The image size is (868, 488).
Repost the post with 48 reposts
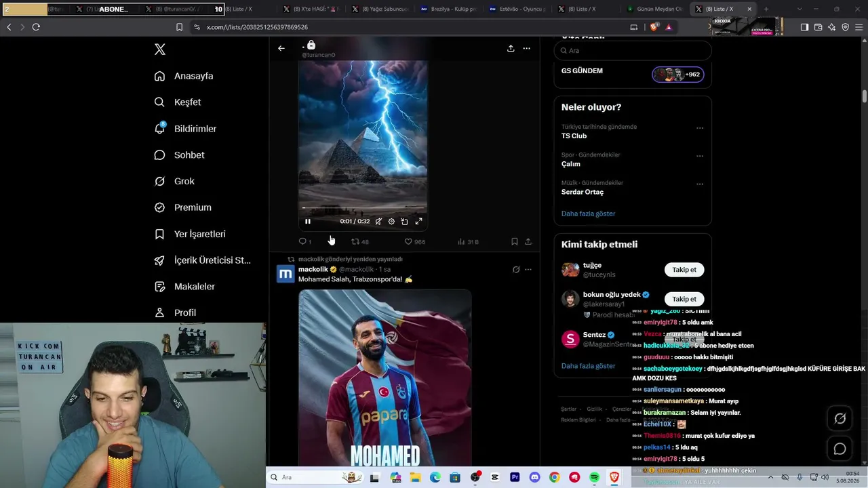(x=359, y=241)
